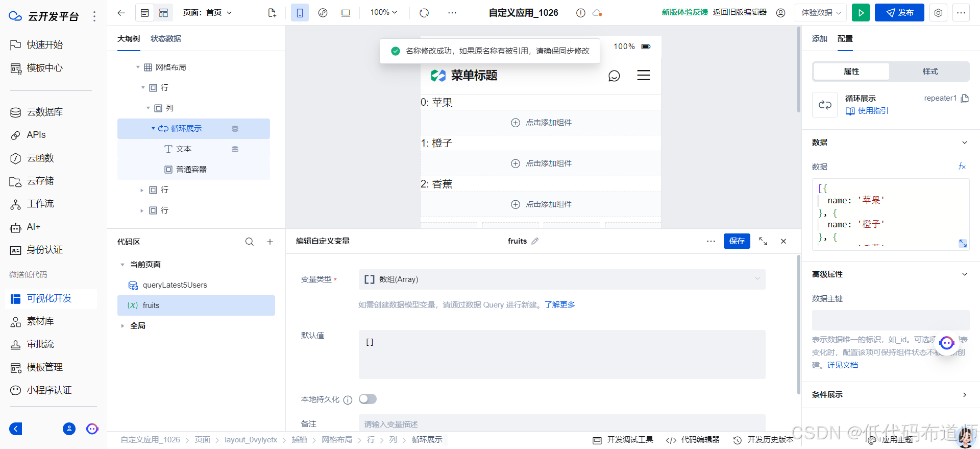Open the component layout panel icon
This screenshot has height=449, width=980.
(x=163, y=13)
